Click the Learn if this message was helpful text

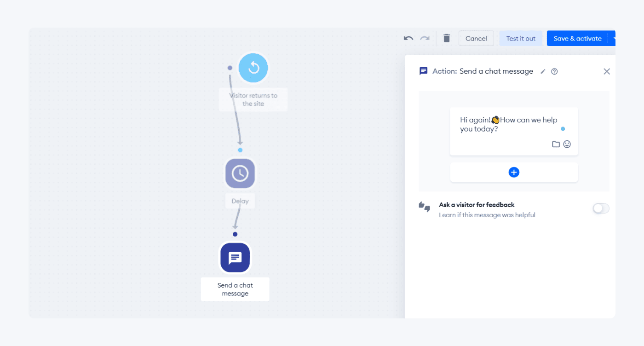point(487,215)
